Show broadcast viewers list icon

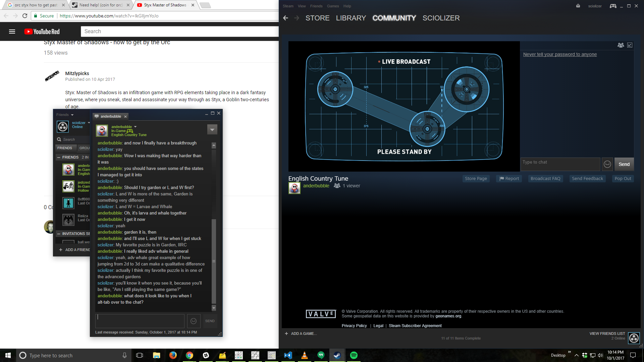point(621,45)
